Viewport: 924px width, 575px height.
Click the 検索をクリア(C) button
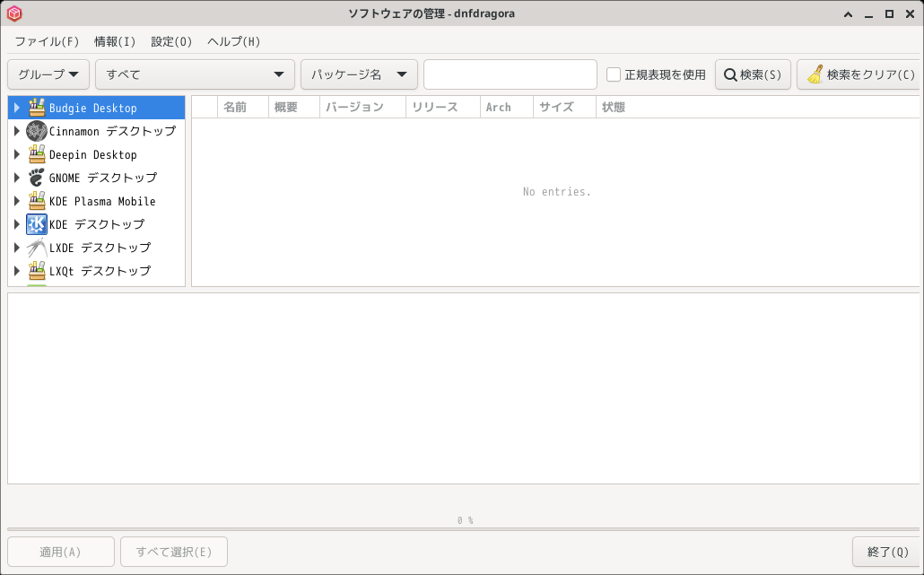click(859, 74)
